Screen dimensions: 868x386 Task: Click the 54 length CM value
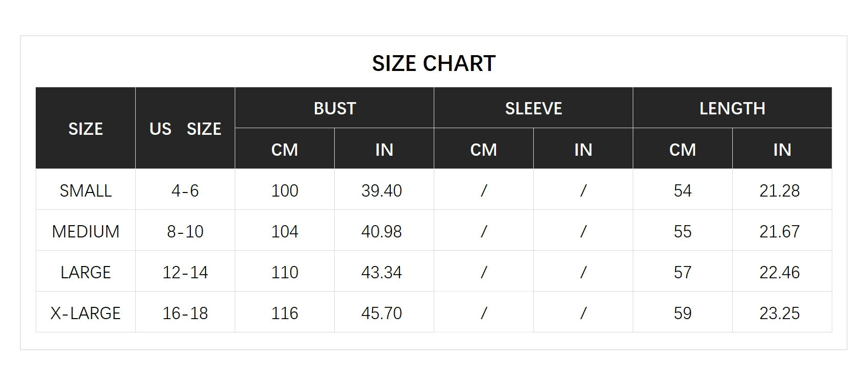point(683,190)
